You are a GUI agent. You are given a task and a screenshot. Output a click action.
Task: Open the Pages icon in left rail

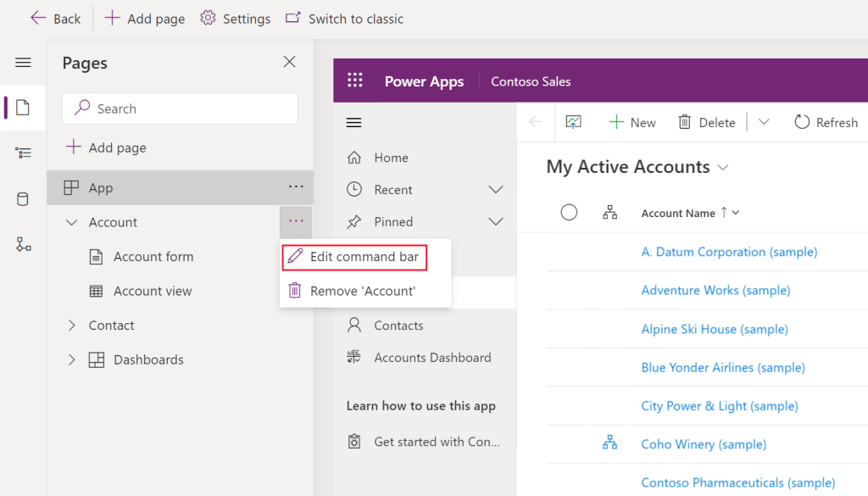coord(23,108)
